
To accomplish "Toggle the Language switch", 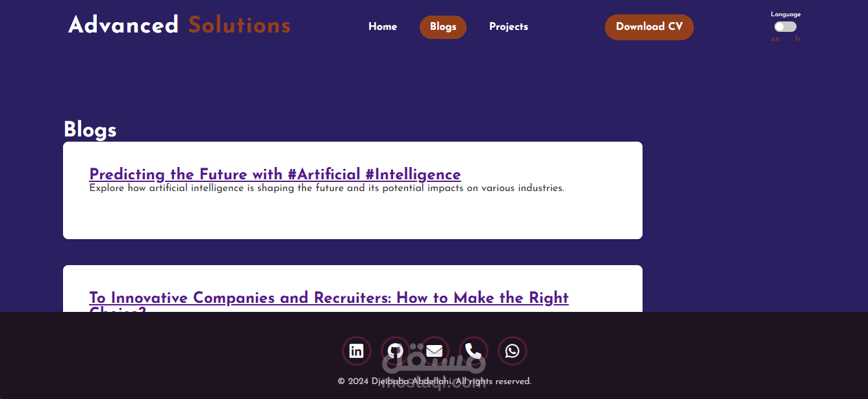I will click(785, 27).
